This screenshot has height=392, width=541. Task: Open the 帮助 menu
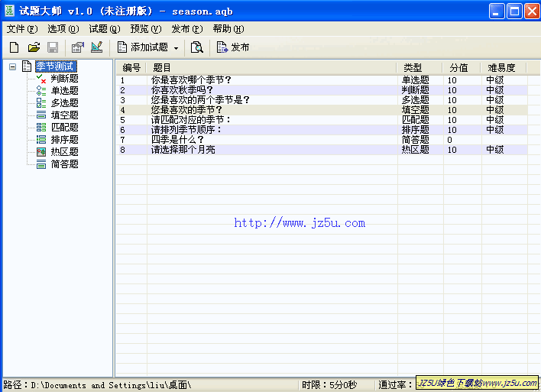[228, 29]
